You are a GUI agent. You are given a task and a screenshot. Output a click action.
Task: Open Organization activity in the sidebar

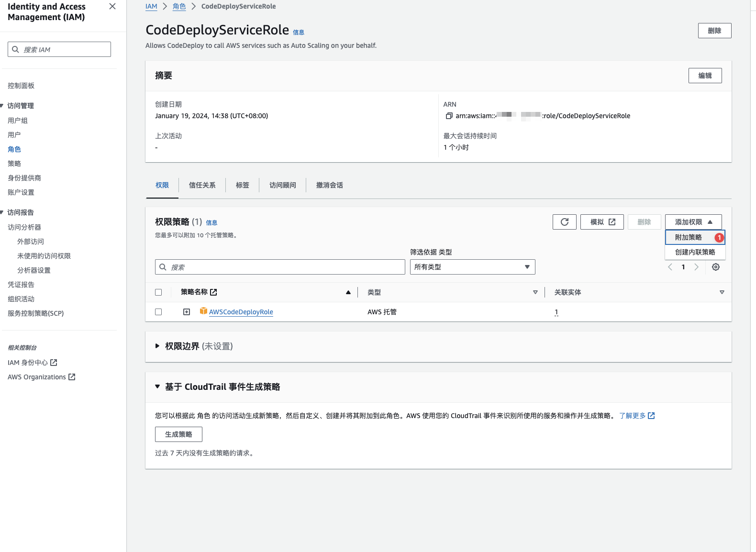21,299
